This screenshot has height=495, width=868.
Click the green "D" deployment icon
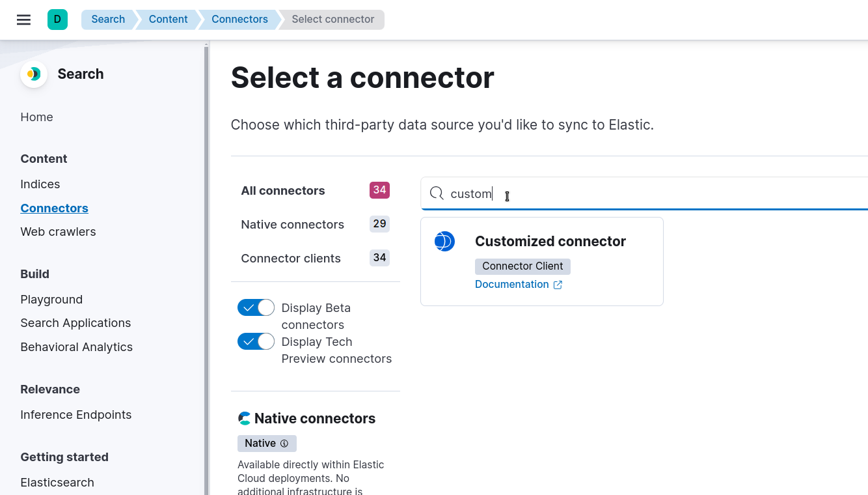coord(57,20)
